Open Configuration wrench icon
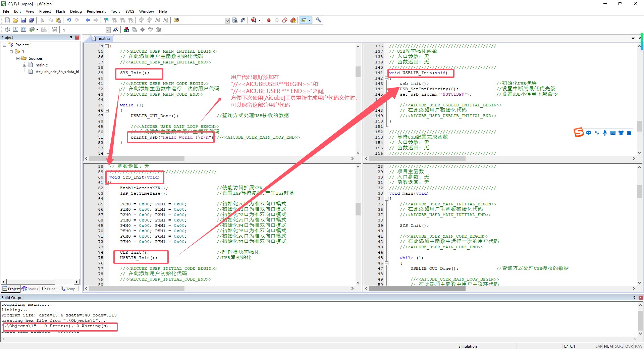 click(319, 20)
